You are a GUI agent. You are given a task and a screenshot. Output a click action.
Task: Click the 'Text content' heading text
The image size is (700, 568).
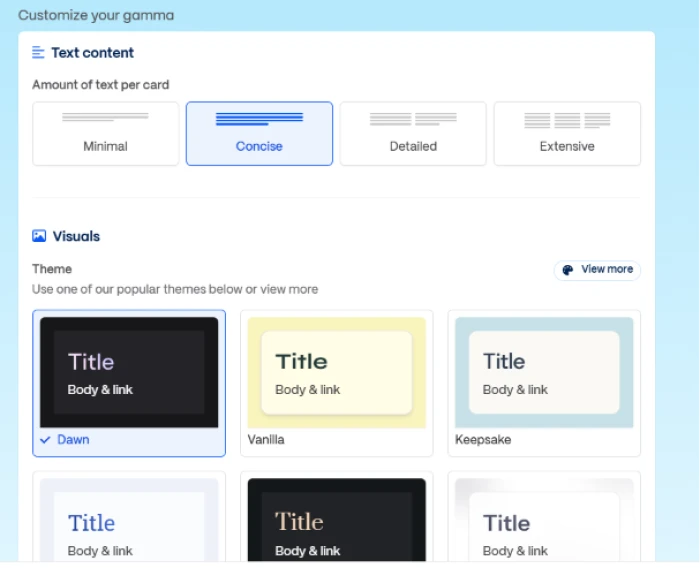[x=92, y=53]
